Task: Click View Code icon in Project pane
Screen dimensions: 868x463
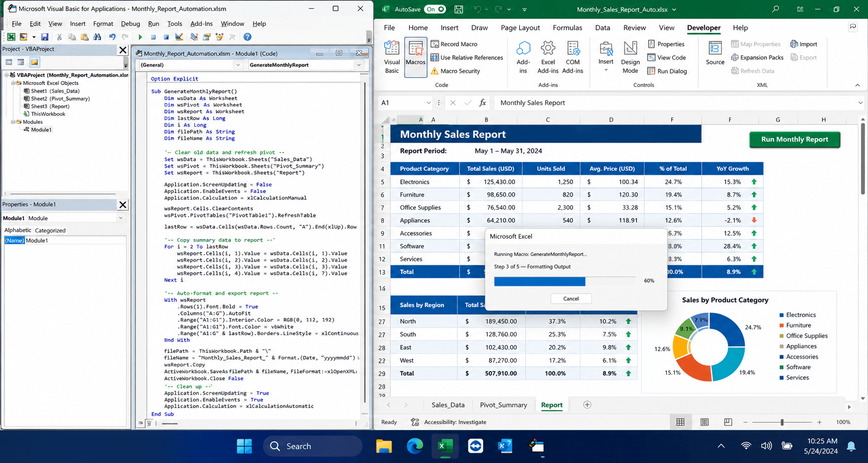Action: 9,62
